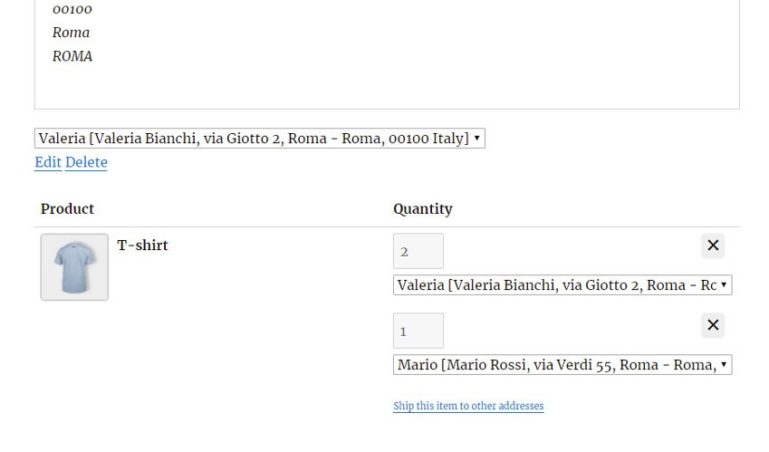Click the Product column header

(x=67, y=209)
